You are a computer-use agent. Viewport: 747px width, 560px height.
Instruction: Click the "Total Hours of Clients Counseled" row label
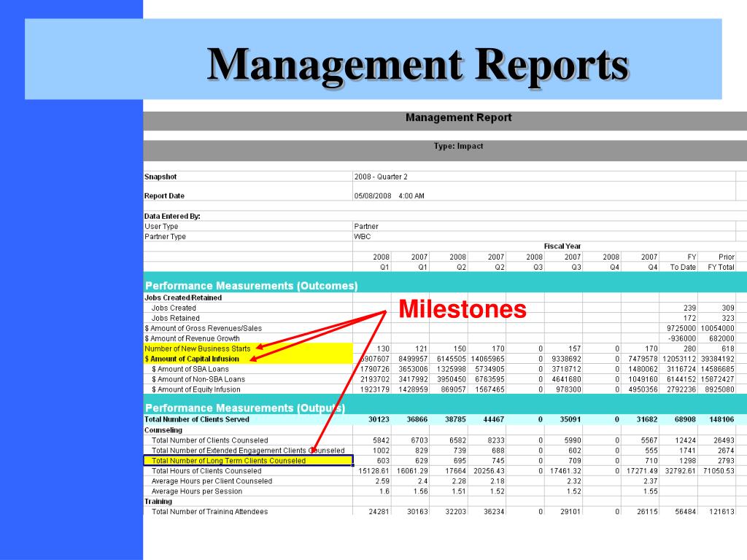tap(206, 471)
